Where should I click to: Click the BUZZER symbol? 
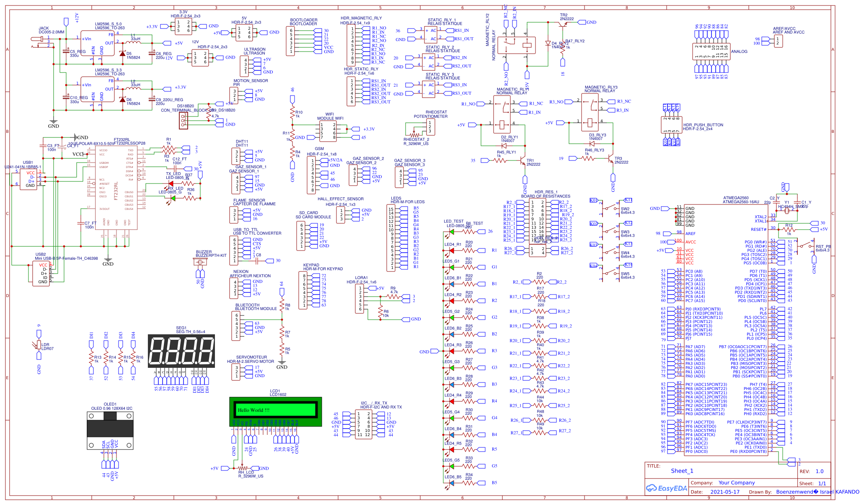coord(200,262)
